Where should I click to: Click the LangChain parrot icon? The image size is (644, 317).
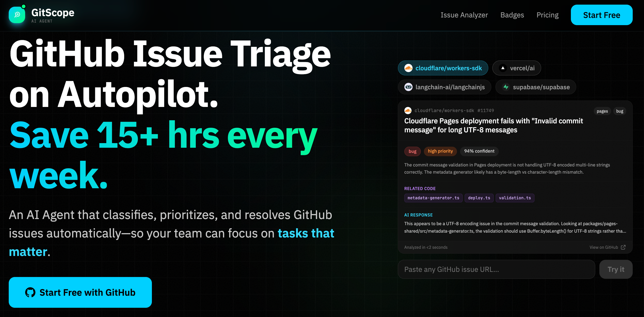(408, 87)
